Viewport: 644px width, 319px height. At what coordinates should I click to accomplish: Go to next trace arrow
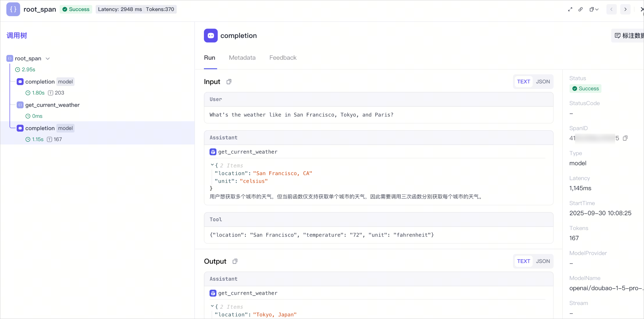click(x=625, y=10)
